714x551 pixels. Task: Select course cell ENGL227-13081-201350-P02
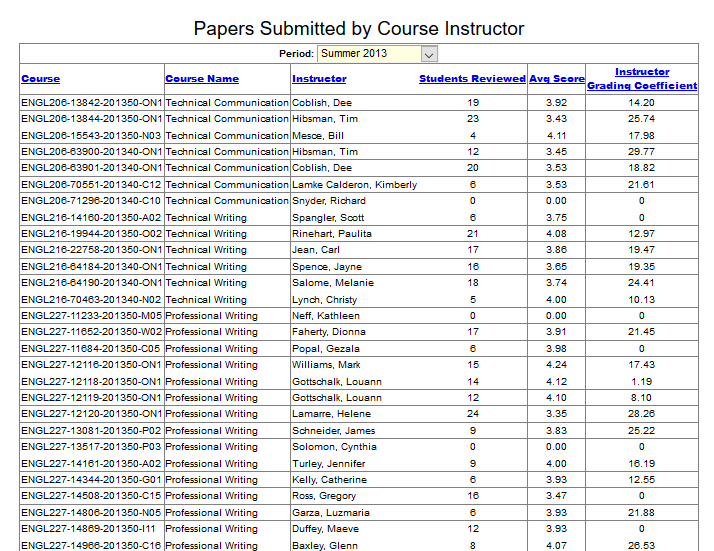91,431
